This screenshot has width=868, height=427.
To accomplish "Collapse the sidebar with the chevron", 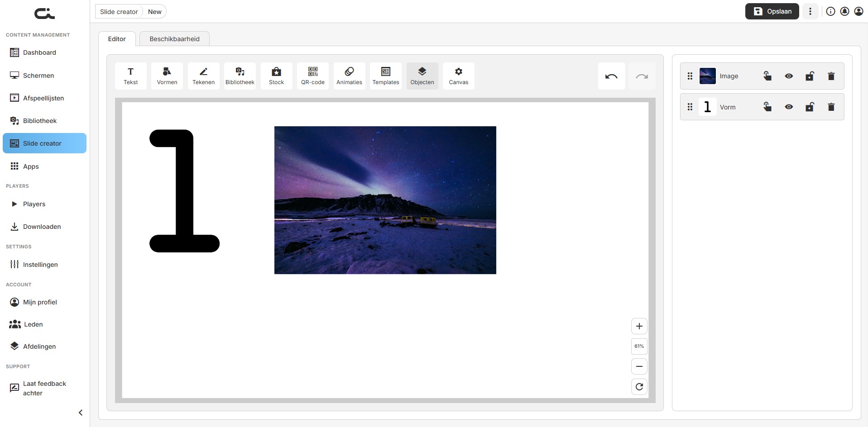I will pos(81,413).
